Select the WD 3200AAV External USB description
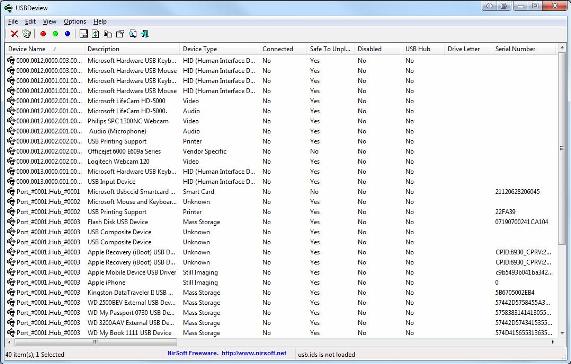Viewport: 571px width, 364px height. [131, 323]
